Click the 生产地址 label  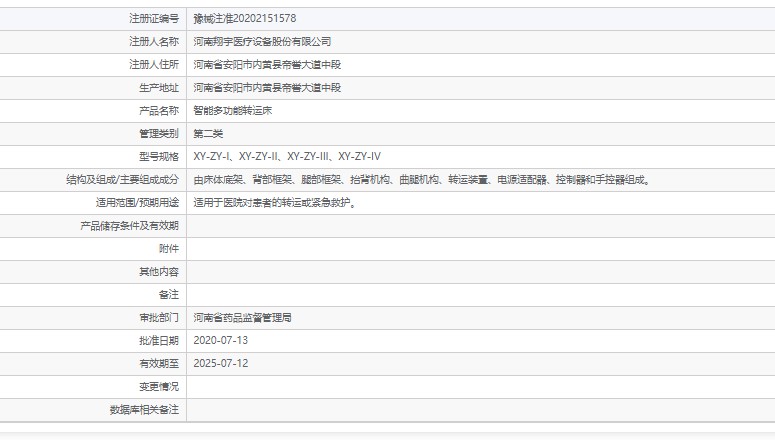tap(159, 88)
